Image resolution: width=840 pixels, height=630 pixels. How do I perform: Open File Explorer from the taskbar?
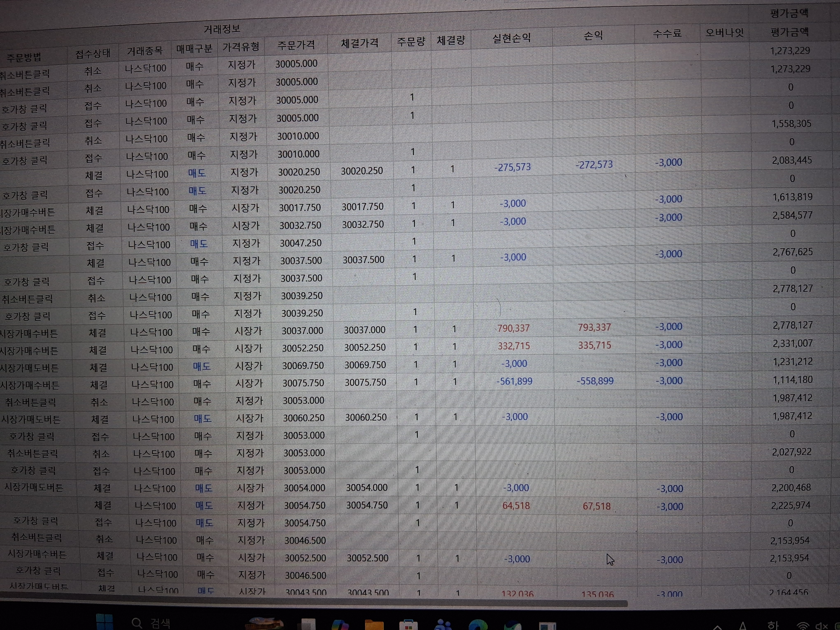coord(374,625)
